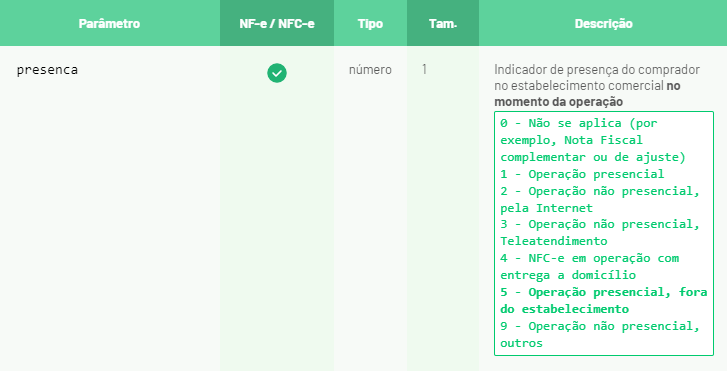Image resolution: width=727 pixels, height=371 pixels.
Task: Click the Tam. column header
Action: click(x=443, y=24)
